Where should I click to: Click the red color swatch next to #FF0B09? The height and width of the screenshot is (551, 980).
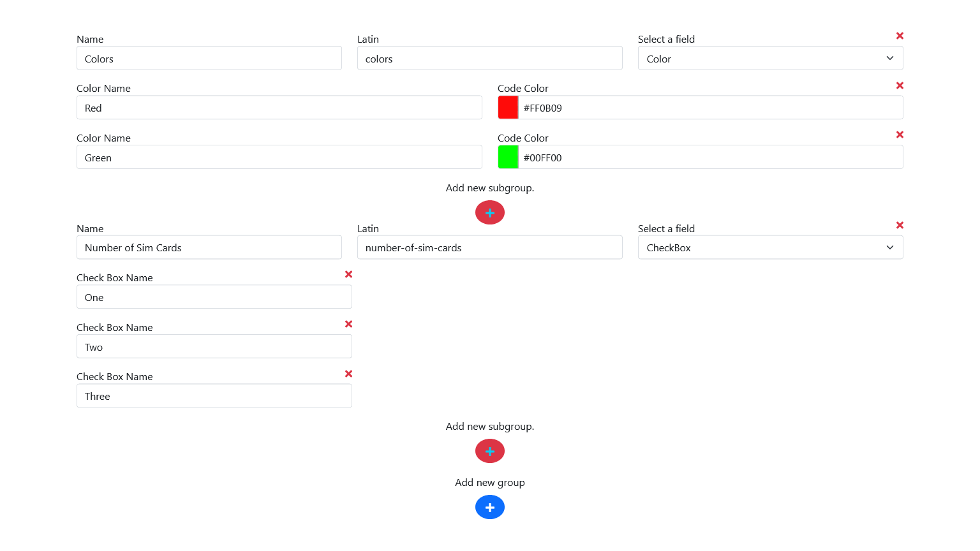[508, 107]
